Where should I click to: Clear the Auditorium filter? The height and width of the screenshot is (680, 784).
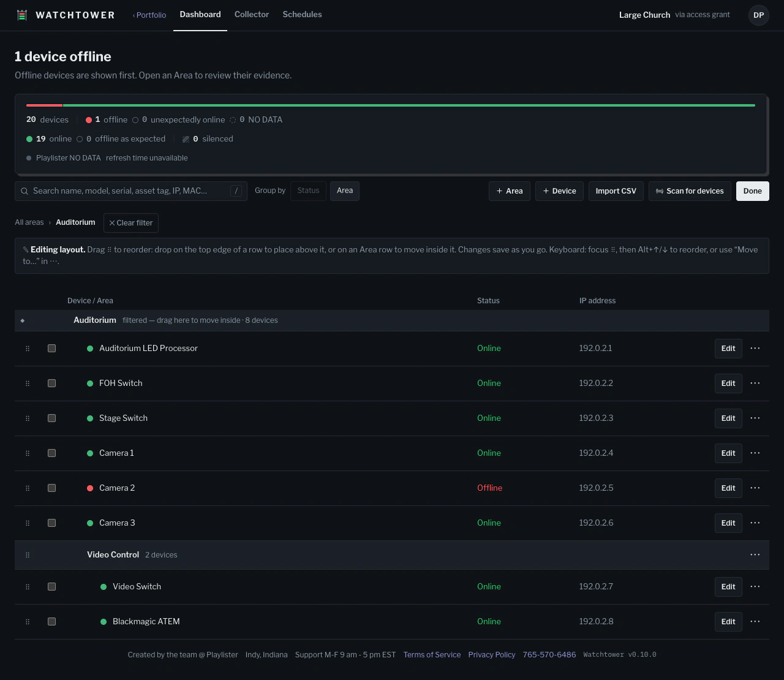click(x=131, y=223)
